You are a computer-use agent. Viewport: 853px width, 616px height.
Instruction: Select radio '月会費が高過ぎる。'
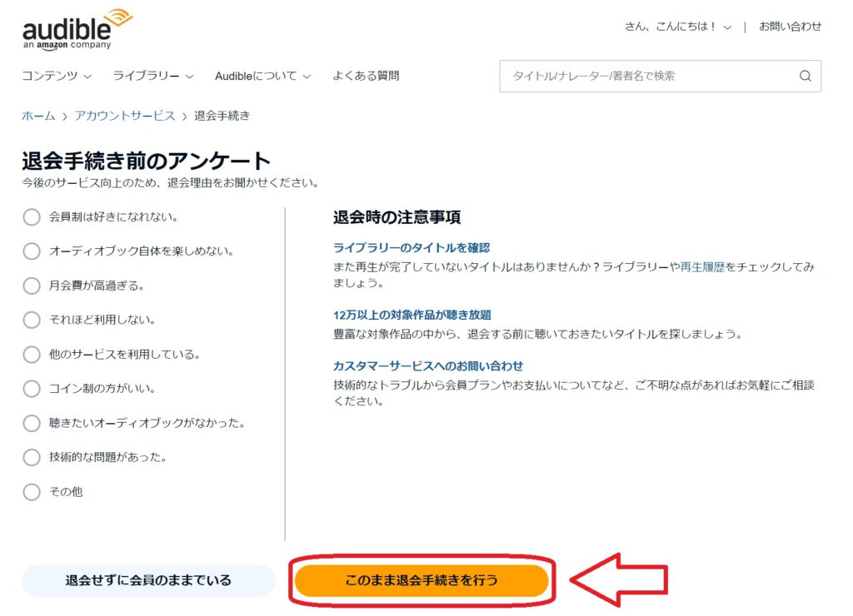click(32, 286)
